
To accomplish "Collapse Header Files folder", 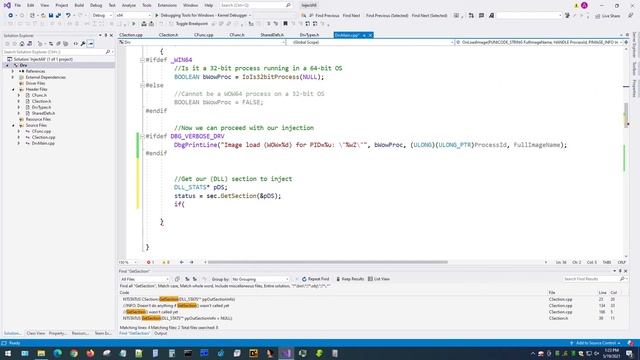I will click(13, 89).
